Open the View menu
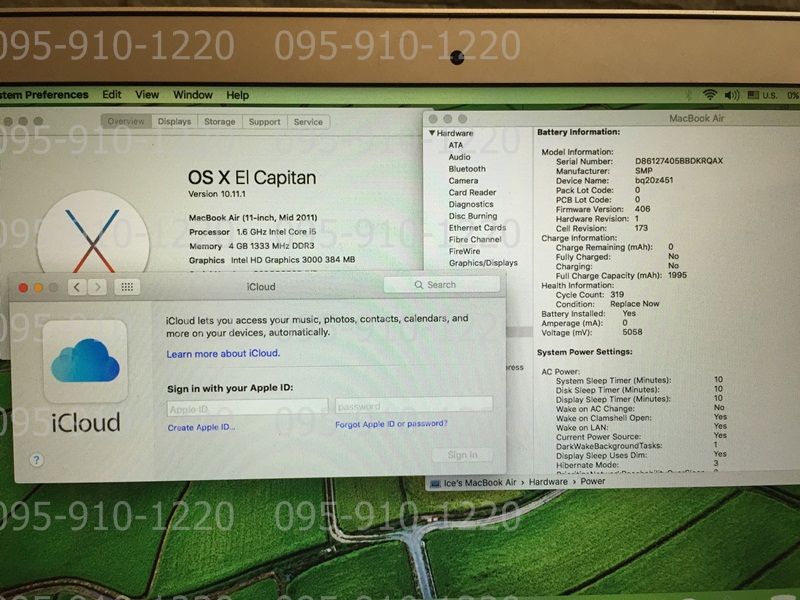The width and height of the screenshot is (800, 600). point(147,95)
